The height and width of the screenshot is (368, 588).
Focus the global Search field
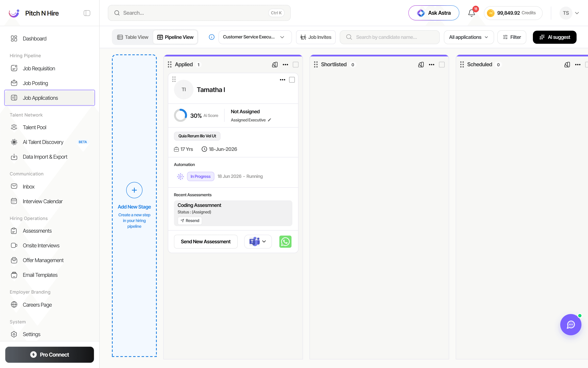click(199, 13)
